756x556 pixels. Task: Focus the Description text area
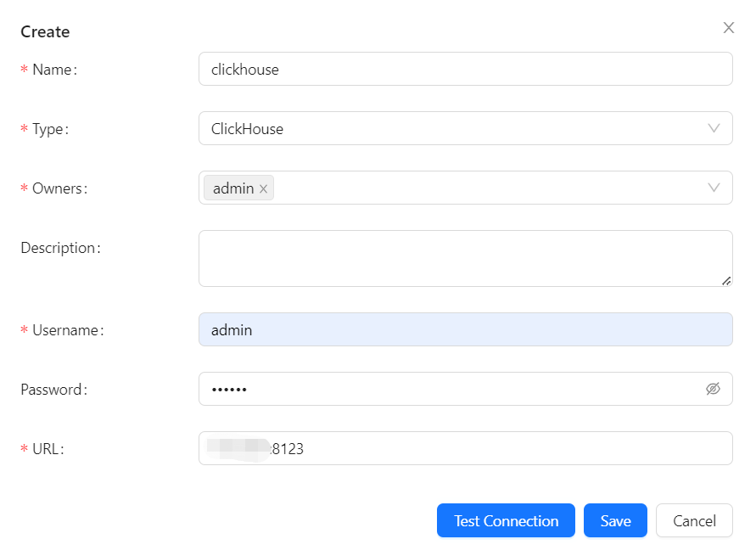467,257
